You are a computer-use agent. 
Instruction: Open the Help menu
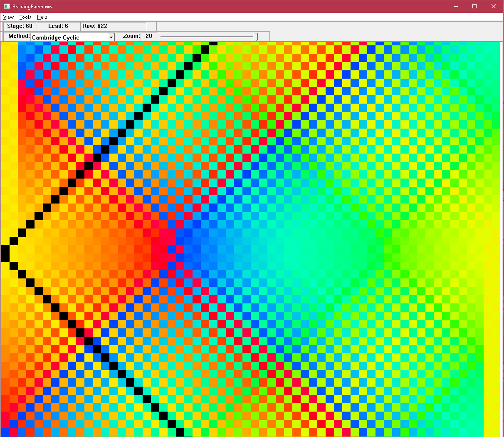tap(42, 17)
